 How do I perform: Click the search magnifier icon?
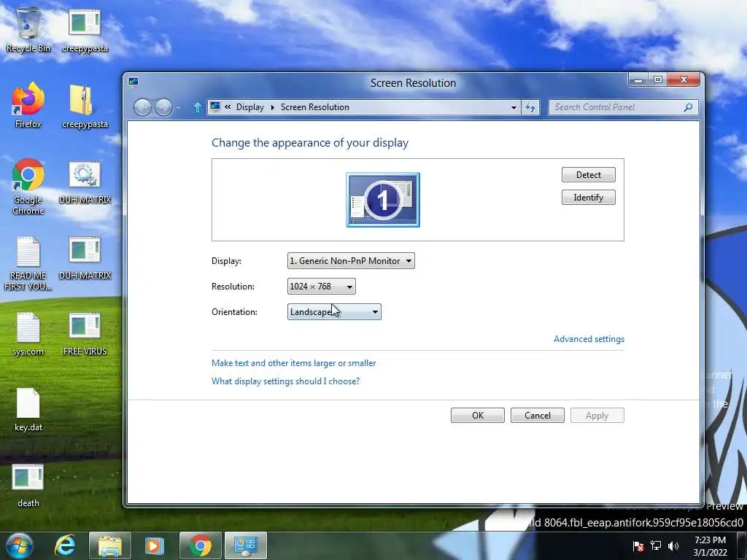pyautogui.click(x=688, y=108)
